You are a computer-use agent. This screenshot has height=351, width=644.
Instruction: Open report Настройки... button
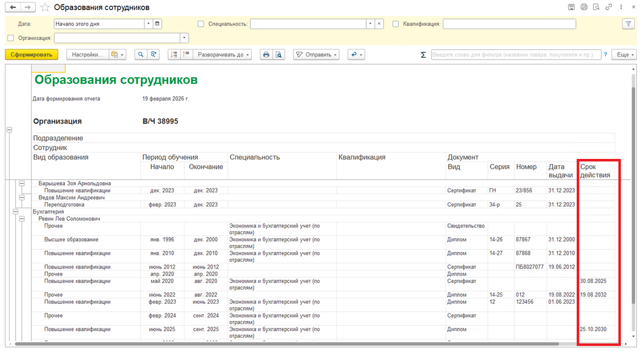88,55
